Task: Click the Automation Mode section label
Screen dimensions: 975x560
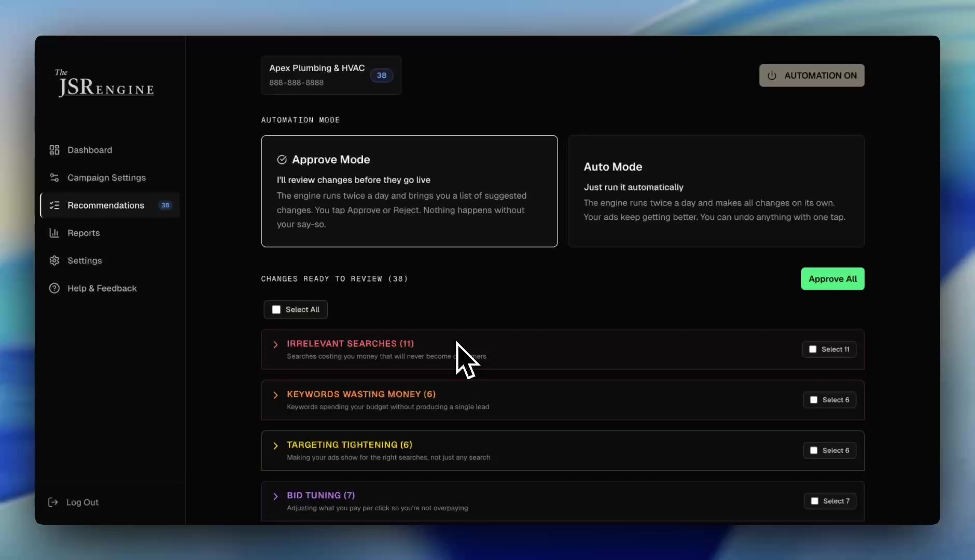Action: point(300,120)
